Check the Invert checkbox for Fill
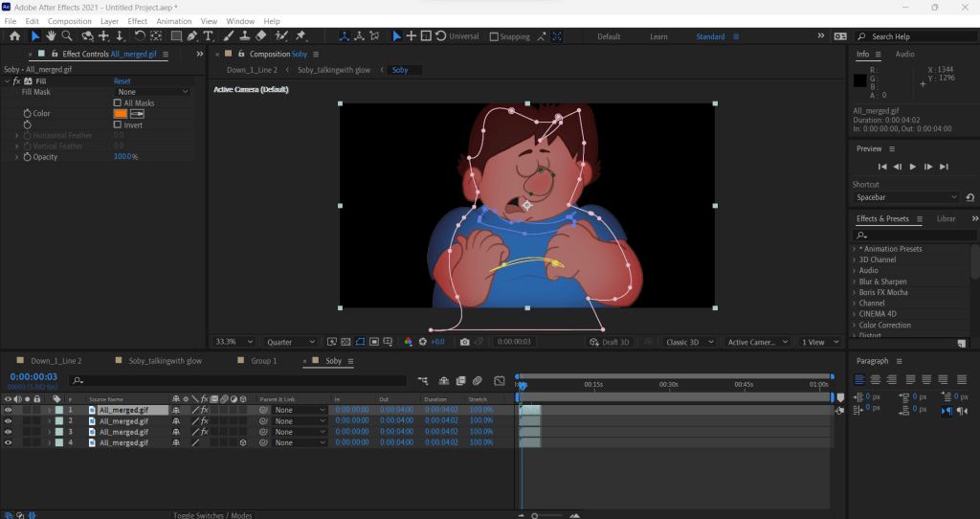The image size is (980, 519). (118, 124)
